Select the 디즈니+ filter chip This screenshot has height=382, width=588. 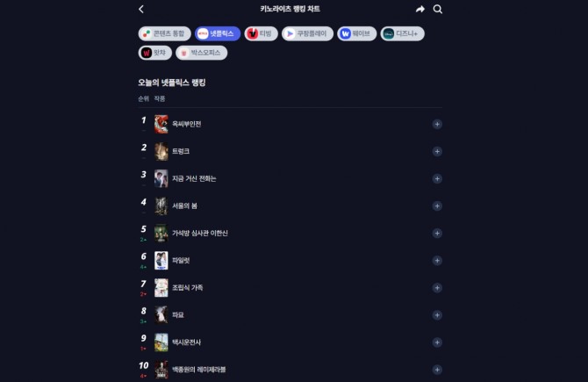[x=402, y=33]
